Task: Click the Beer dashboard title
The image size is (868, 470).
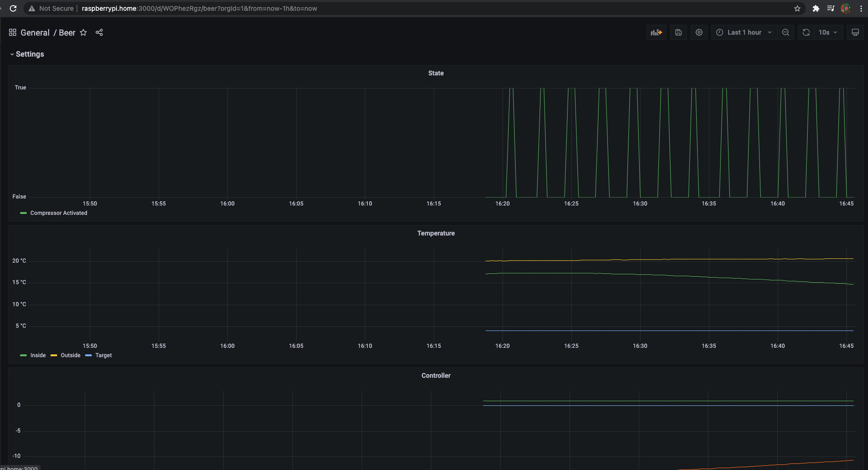Action: click(x=67, y=32)
